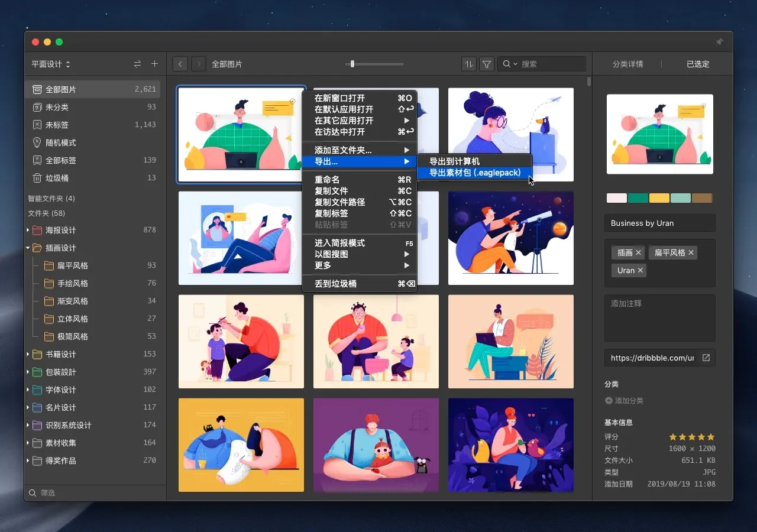Expand the 字体设计 folder
Image resolution: width=757 pixels, height=532 pixels.
(x=28, y=390)
